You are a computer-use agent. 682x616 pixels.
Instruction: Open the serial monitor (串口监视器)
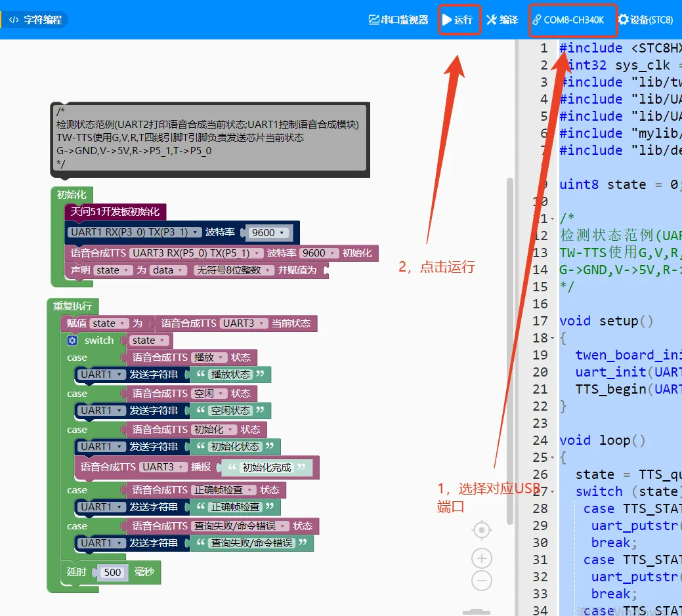click(398, 20)
